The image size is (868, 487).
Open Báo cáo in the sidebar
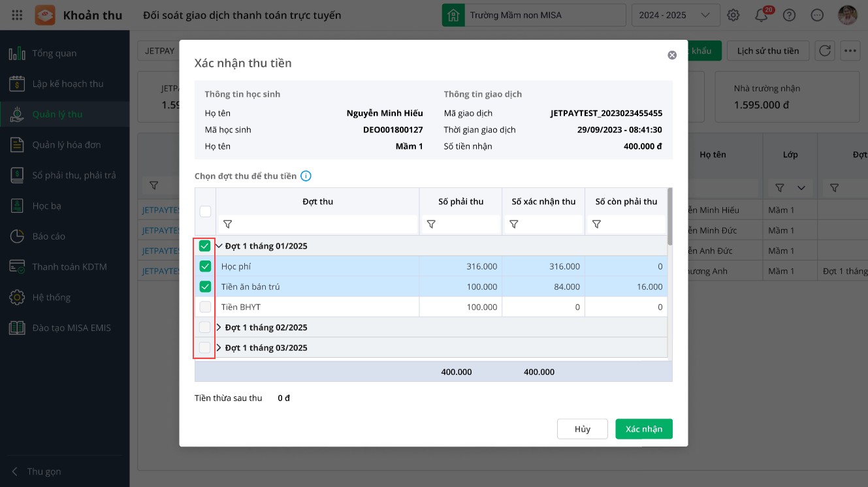pyautogui.click(x=49, y=236)
